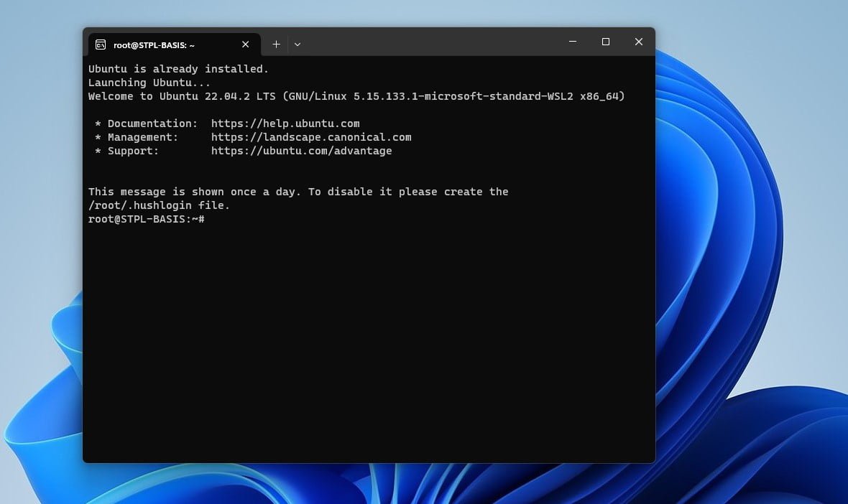Open the https://ubuntu.com/advantage link
Viewport: 848px width, 504px height.
[x=302, y=151]
